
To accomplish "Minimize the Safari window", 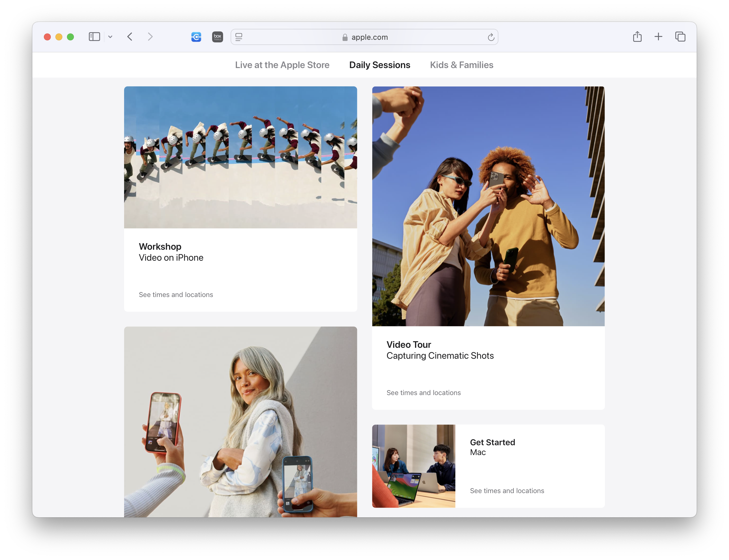I will tap(59, 37).
